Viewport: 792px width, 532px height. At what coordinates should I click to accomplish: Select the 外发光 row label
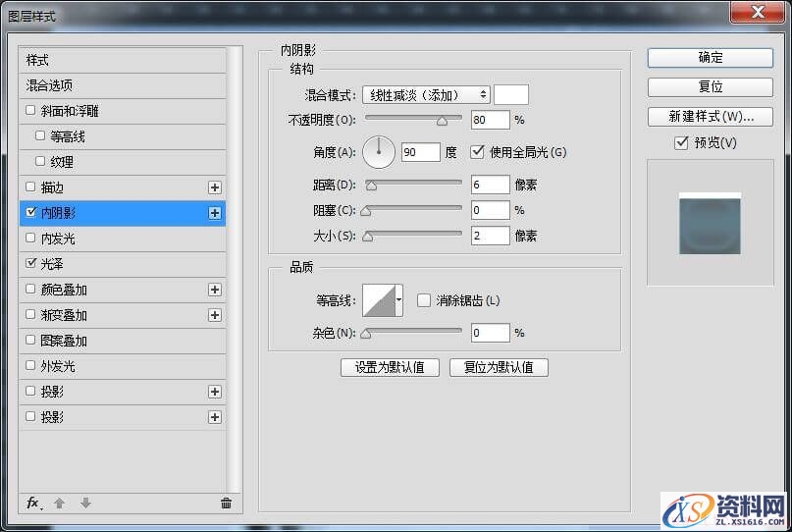tap(58, 366)
